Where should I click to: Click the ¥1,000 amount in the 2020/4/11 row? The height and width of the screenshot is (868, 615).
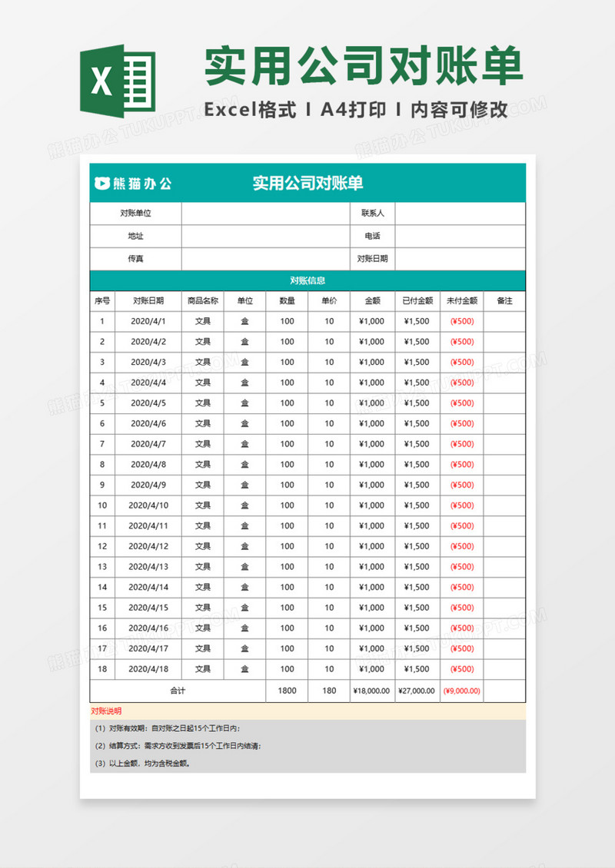[x=372, y=526]
